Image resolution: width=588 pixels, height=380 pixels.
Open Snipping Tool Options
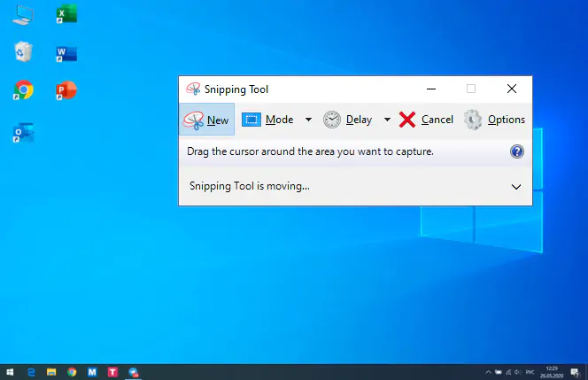pyautogui.click(x=494, y=120)
